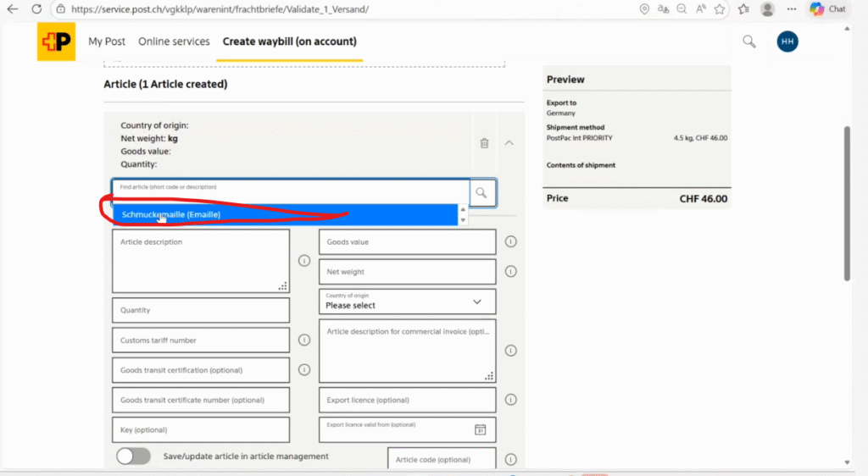Click the Swiss Post logo

57,42
